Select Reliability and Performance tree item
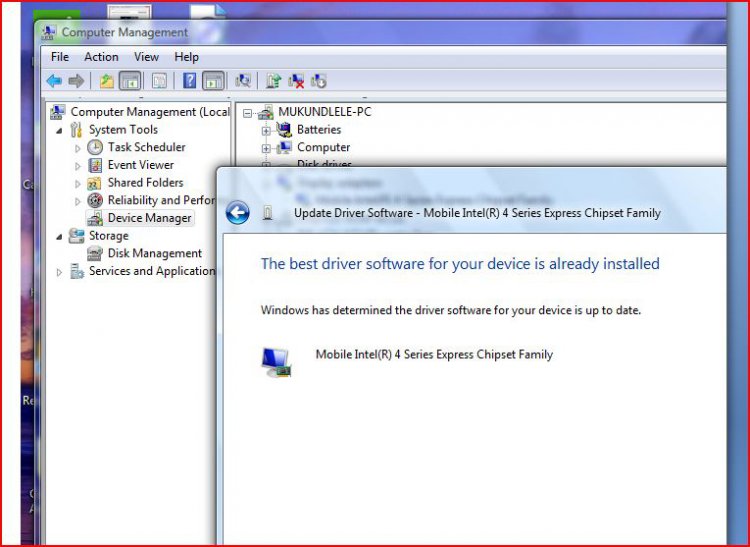The height and width of the screenshot is (547, 750). [162, 200]
